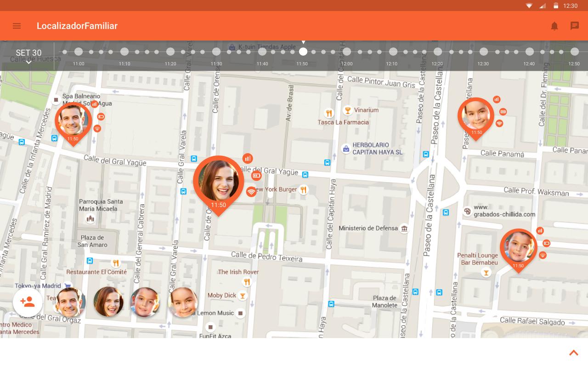Image resolution: width=588 pixels, height=368 pixels.
Task: Select the current 11:50 timeline marker
Action: [303, 52]
